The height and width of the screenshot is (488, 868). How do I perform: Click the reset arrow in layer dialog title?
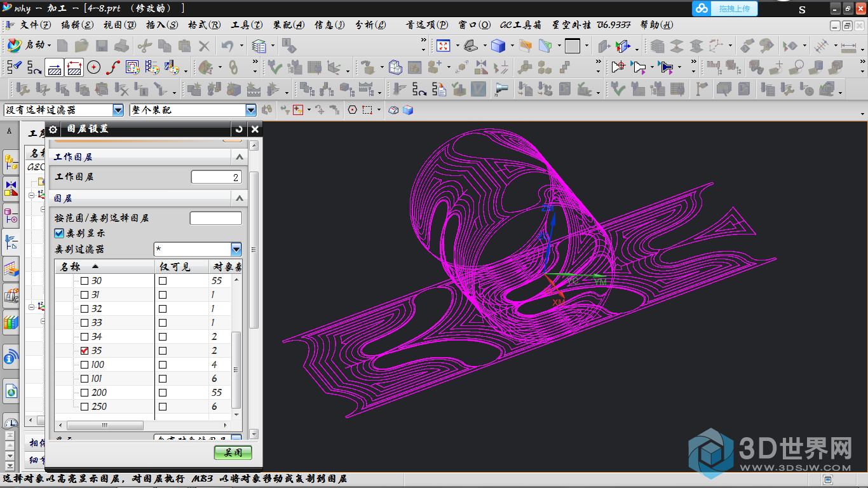pos(239,129)
